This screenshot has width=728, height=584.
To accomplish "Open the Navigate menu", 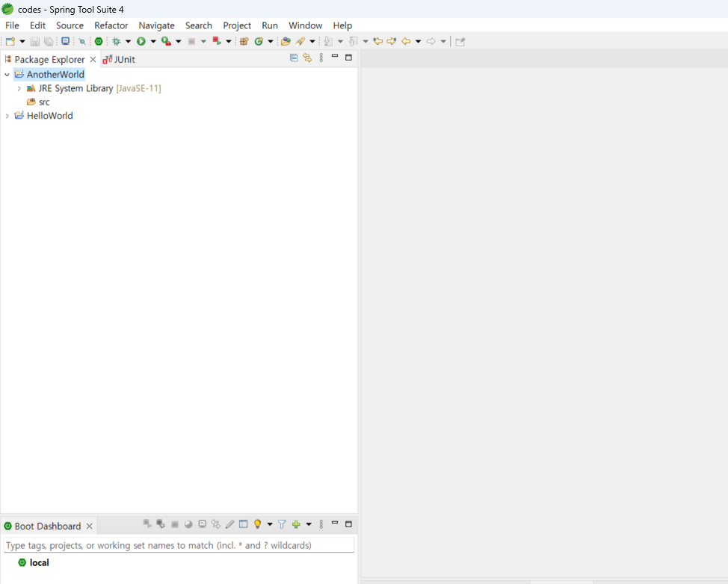I will (x=156, y=25).
